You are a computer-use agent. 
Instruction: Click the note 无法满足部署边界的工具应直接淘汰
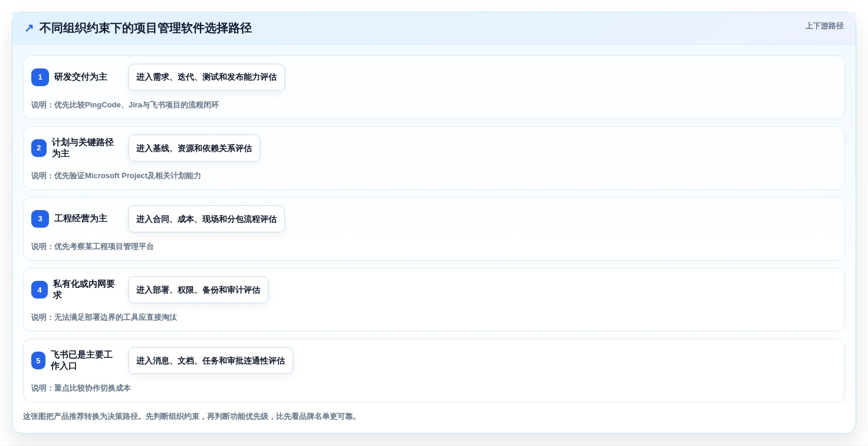104,317
